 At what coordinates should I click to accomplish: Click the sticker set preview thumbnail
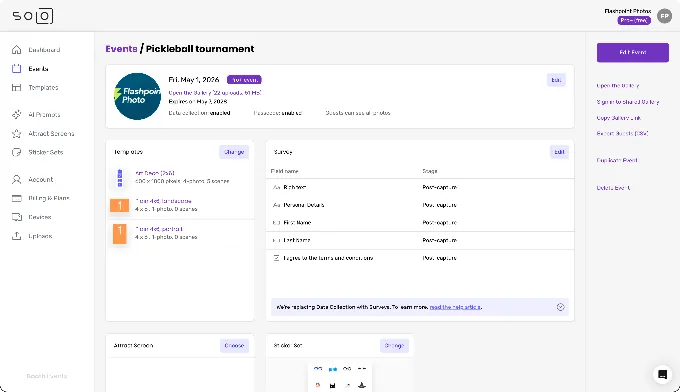pos(340,377)
